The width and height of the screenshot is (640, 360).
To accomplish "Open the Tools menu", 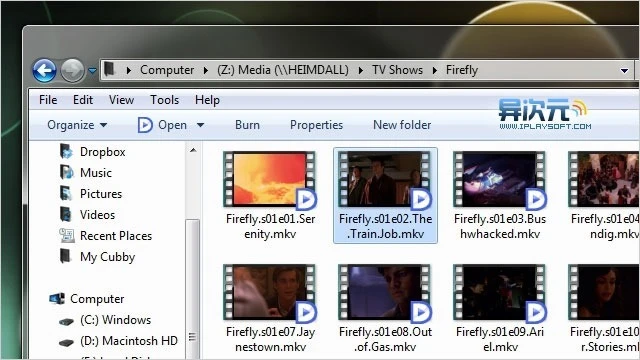I will point(164,100).
